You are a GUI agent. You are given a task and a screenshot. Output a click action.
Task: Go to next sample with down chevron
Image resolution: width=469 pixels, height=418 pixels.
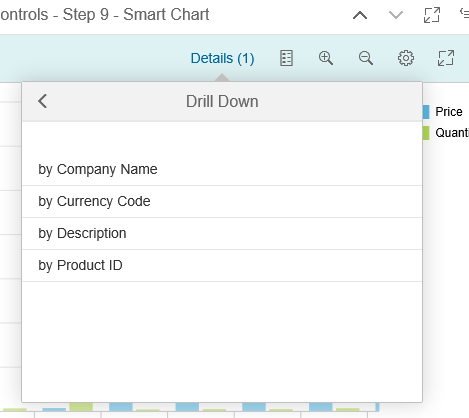pyautogui.click(x=396, y=15)
